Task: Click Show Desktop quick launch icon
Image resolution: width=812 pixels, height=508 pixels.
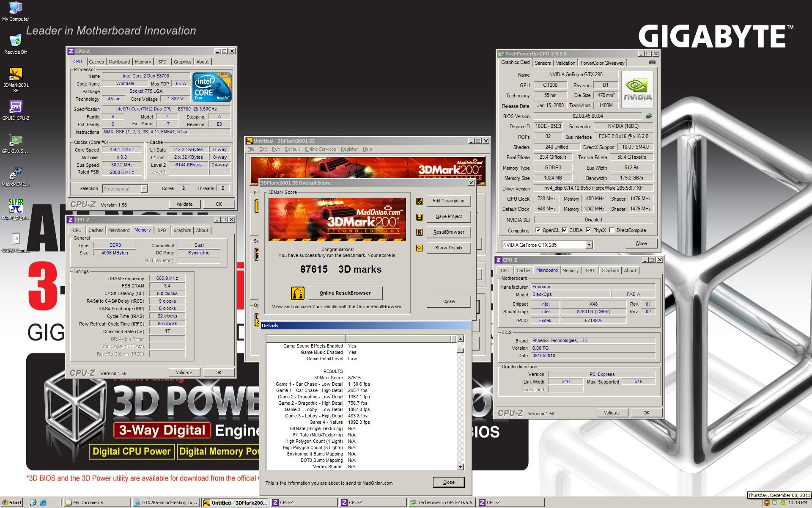Action: point(33,502)
